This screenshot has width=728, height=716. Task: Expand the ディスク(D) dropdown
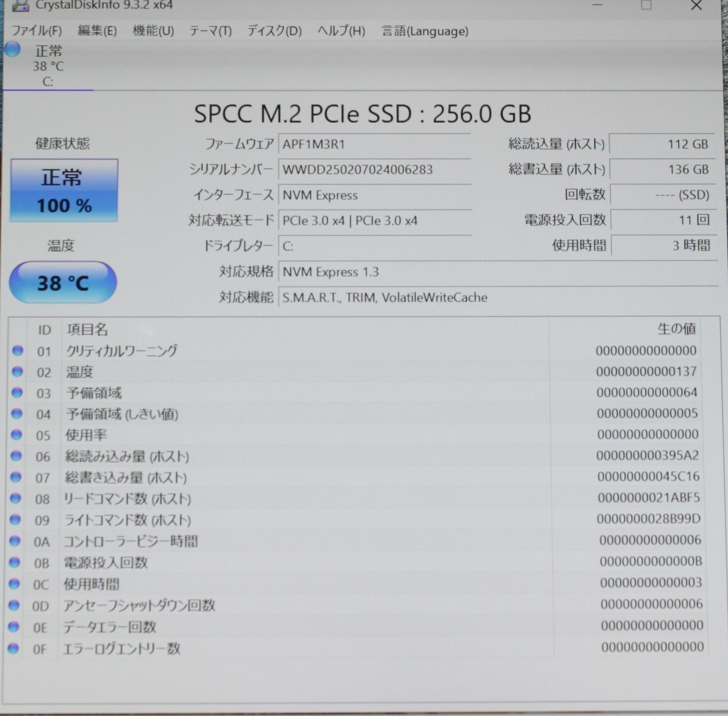[274, 30]
